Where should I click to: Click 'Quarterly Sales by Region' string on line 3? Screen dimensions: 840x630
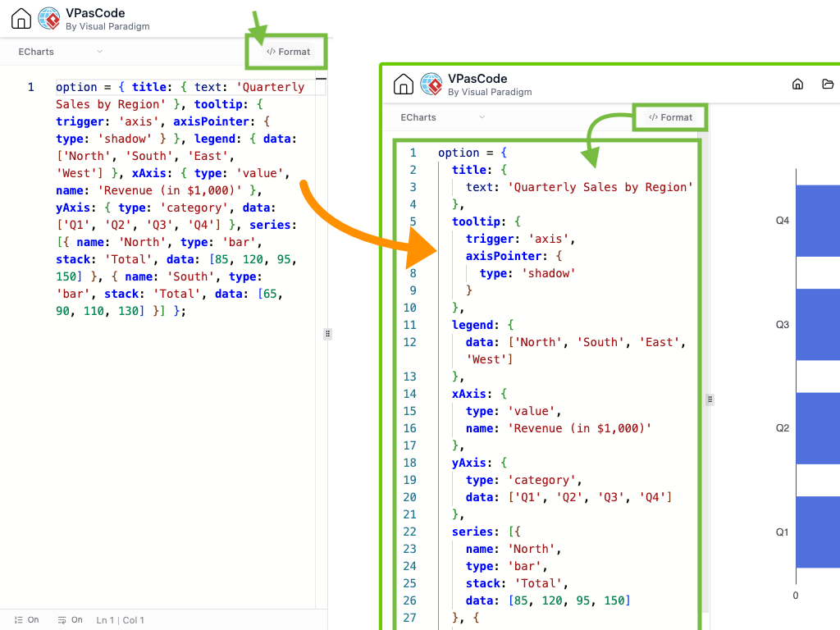pyautogui.click(x=600, y=187)
